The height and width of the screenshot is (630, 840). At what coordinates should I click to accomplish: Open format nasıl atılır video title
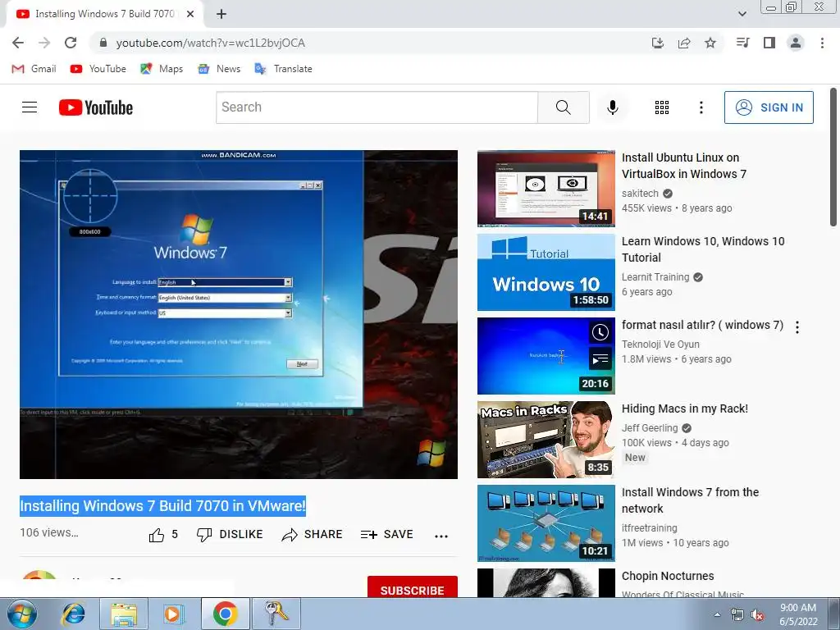coord(702,325)
